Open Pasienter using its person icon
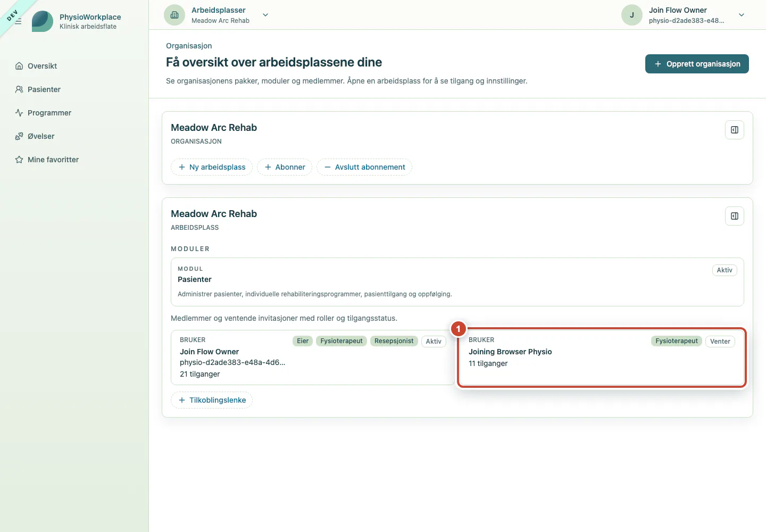The height and width of the screenshot is (532, 766). pyautogui.click(x=19, y=89)
